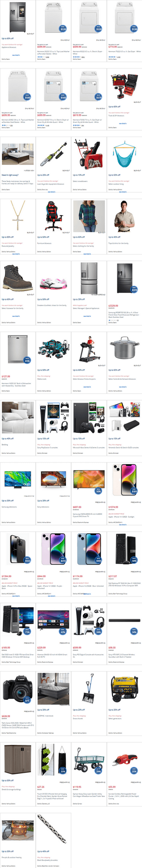This screenshot has width=142, height=868.
Task: Click the 81% savings badge on the Kenmore dishwasher
Action: (x=27, y=360)
